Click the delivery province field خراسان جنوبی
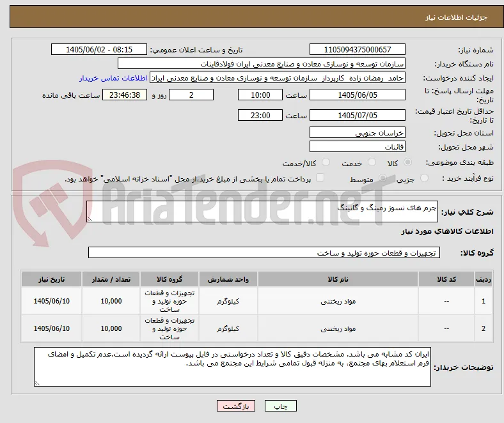 click(357, 133)
